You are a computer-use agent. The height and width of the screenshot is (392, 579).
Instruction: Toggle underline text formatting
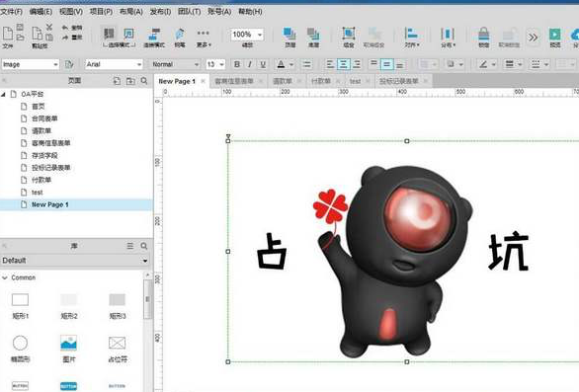pos(263,64)
